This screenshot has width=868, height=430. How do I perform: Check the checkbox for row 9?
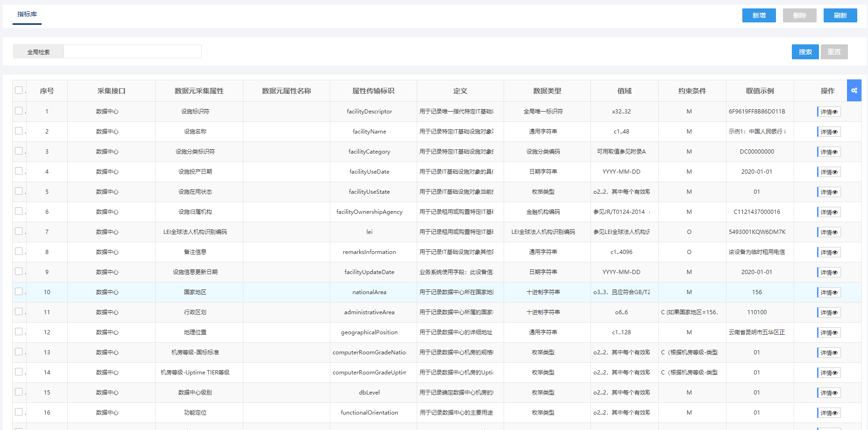pos(19,271)
